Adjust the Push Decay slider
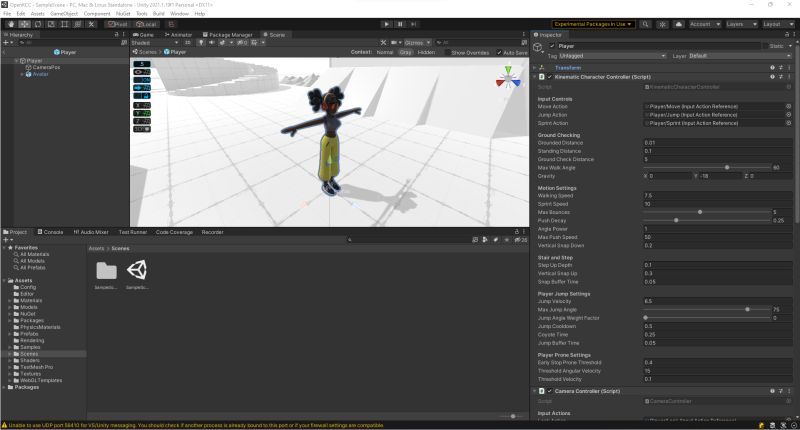This screenshot has width=800, height=430. 706,220
